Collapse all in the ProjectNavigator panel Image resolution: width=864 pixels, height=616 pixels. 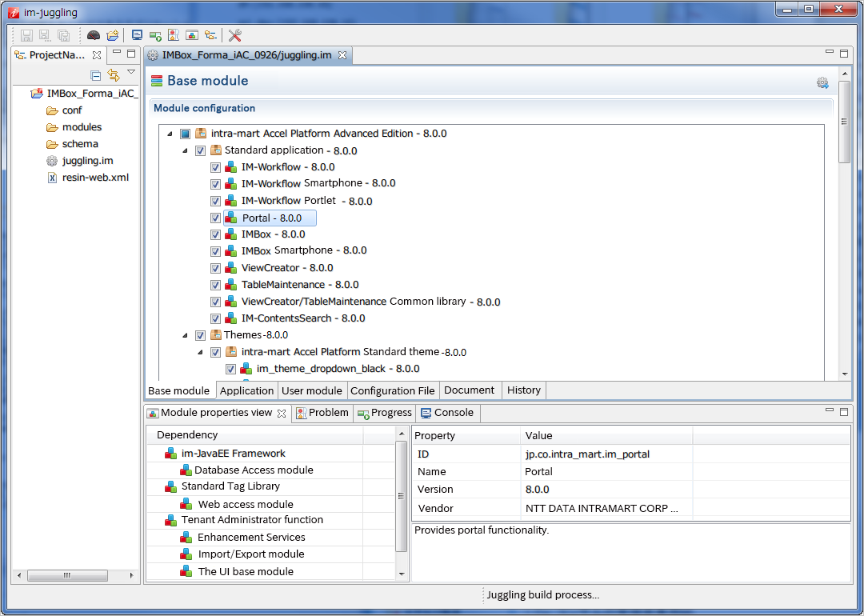(95, 75)
